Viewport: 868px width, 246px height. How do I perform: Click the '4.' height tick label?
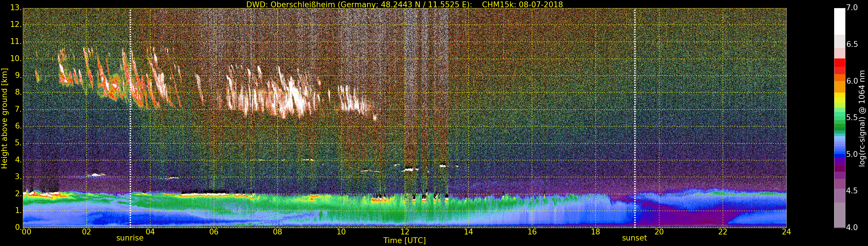(18, 160)
